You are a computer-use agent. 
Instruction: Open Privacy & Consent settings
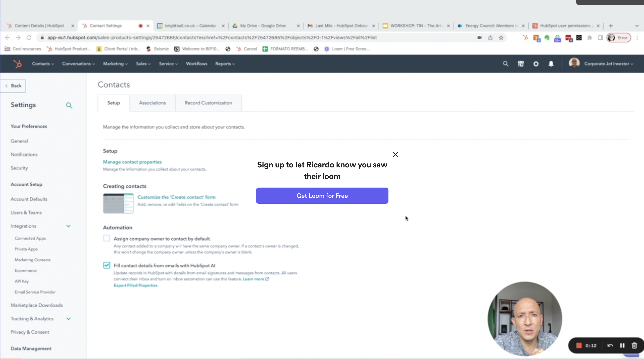(x=30, y=332)
